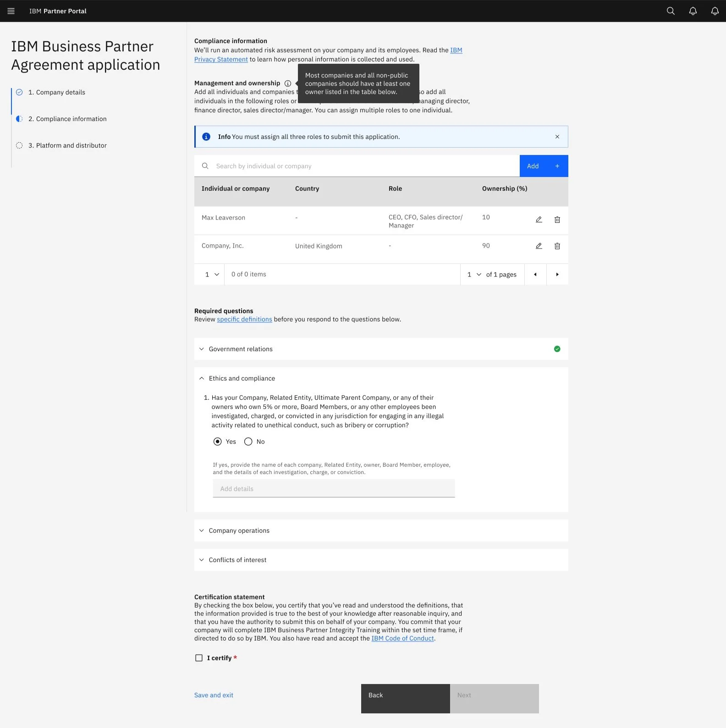The width and height of the screenshot is (726, 728).
Task: Go to step 3. Platform and distributor
Action: [x=67, y=145]
